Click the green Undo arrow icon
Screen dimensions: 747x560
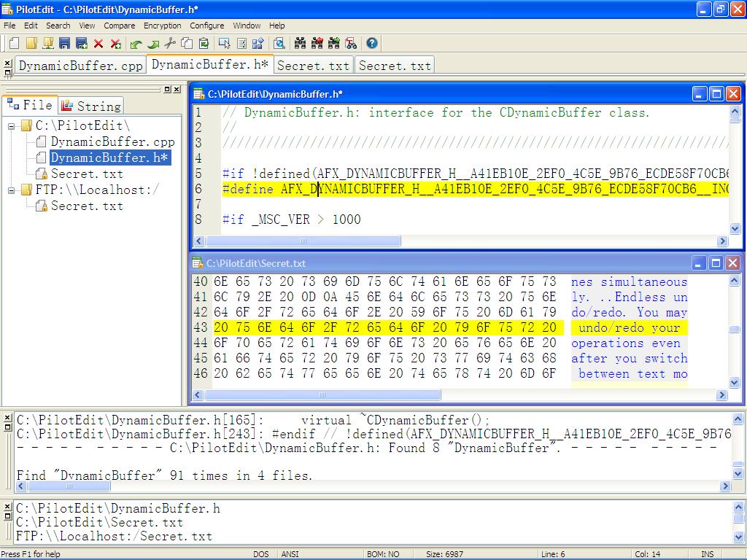(x=136, y=44)
